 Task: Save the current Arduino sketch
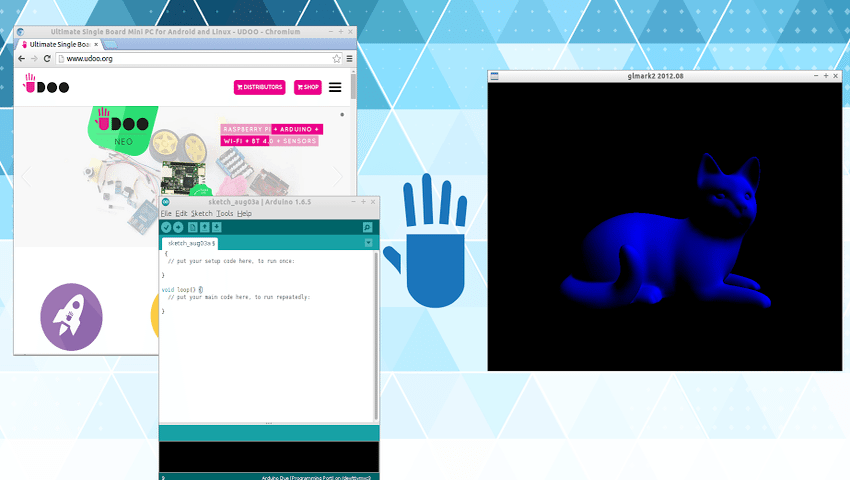(217, 227)
